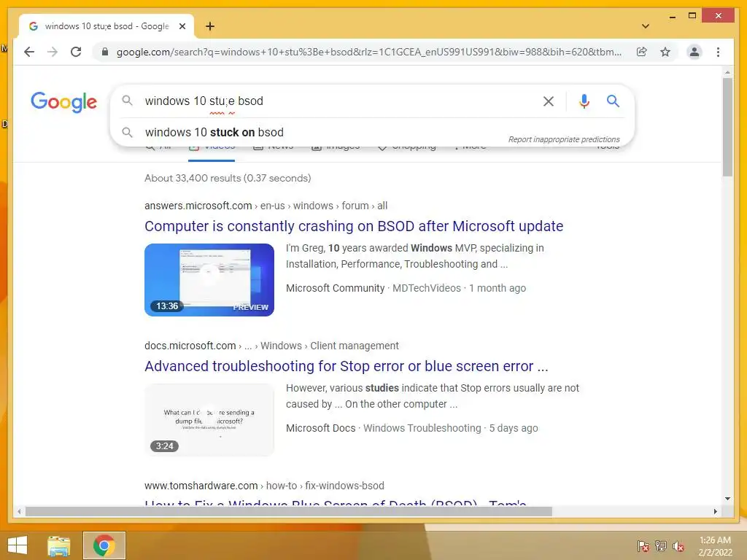The width and height of the screenshot is (747, 560).
Task: Click 'Microsoft Community' source text
Action: point(335,288)
